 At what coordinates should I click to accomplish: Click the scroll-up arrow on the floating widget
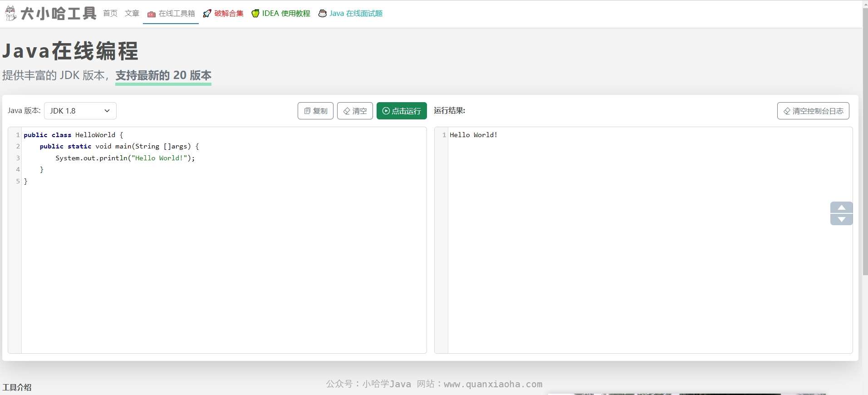(842, 207)
